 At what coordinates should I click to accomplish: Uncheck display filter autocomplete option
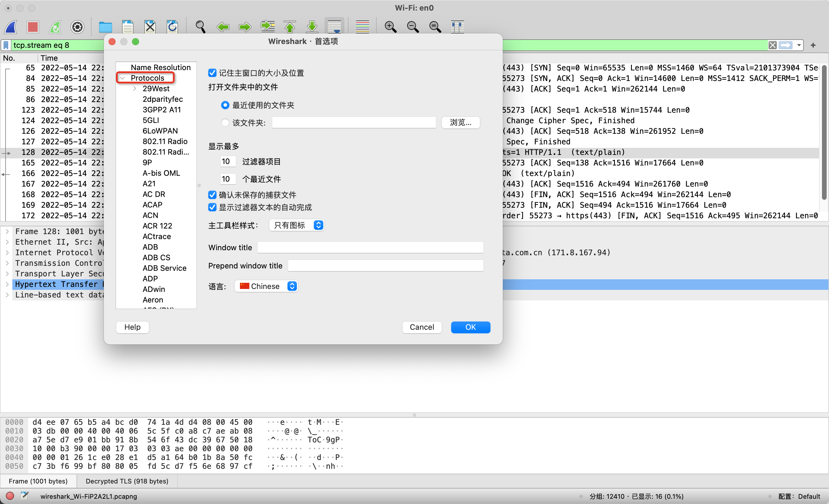click(x=212, y=208)
